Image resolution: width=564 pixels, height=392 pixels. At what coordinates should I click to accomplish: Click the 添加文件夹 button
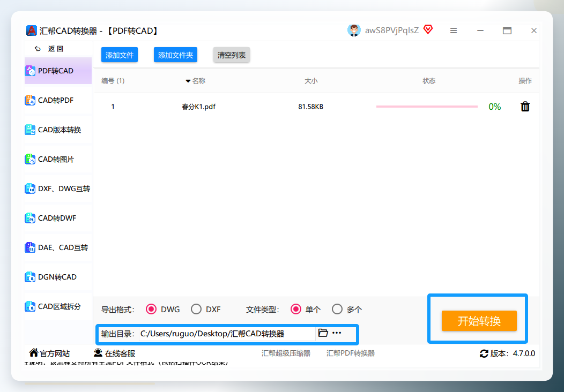click(x=175, y=55)
